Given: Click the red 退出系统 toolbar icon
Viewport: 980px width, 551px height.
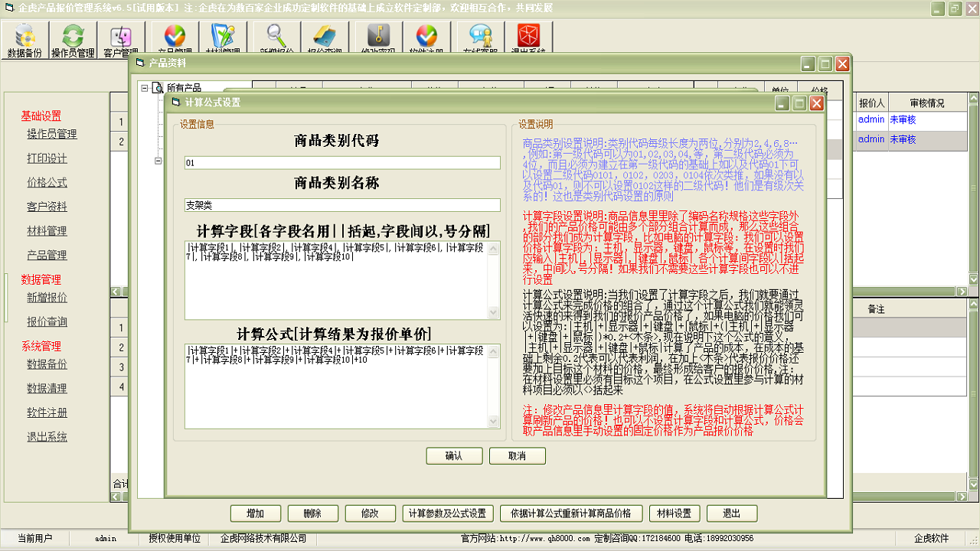Looking at the screenshot, I should (528, 38).
